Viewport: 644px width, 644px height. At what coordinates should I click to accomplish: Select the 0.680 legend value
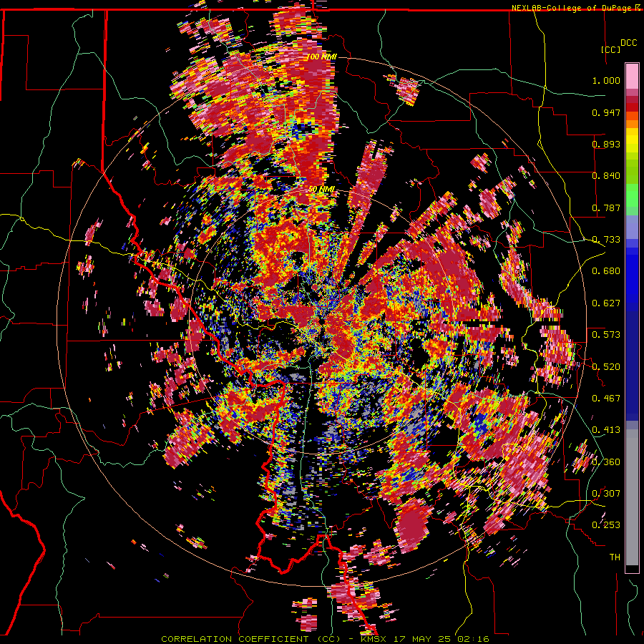pyautogui.click(x=606, y=271)
